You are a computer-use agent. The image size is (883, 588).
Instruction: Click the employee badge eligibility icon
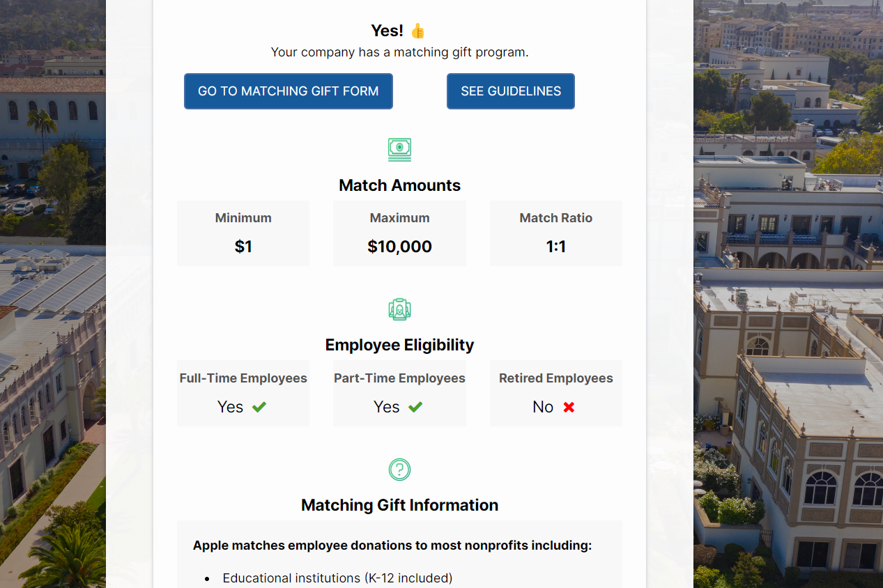(399, 309)
